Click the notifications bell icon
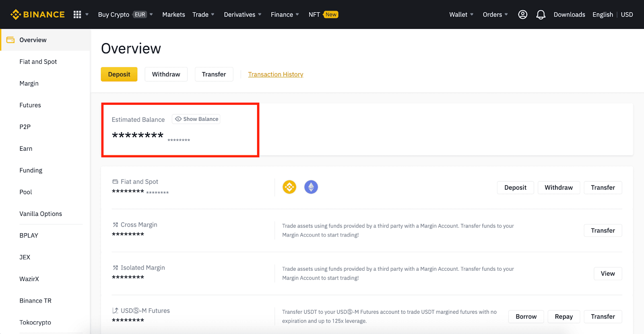Image resolution: width=644 pixels, height=334 pixels. click(541, 15)
